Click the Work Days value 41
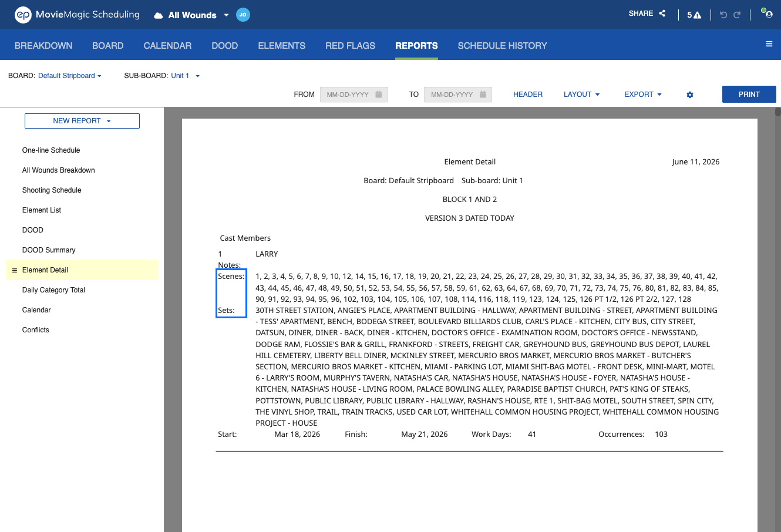This screenshot has height=532, width=781. (x=532, y=435)
